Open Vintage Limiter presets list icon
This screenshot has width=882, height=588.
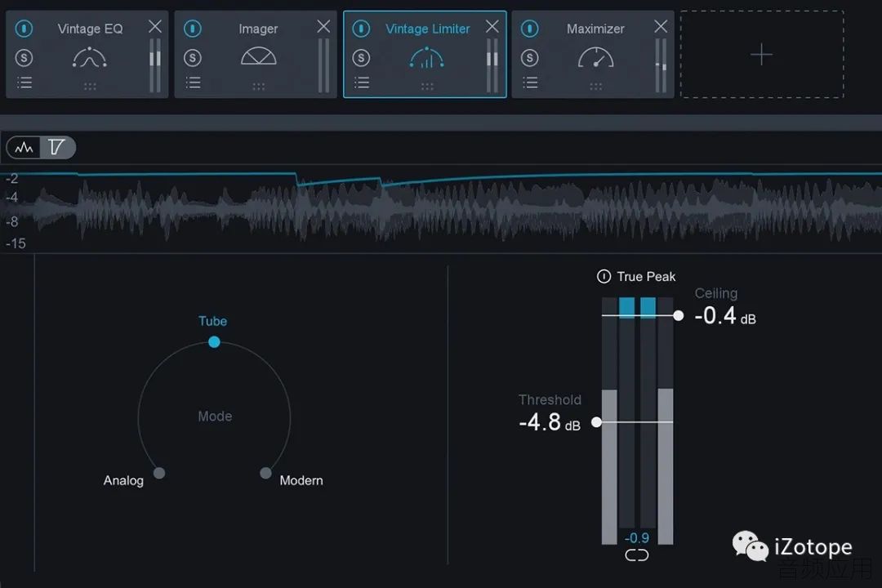click(362, 82)
